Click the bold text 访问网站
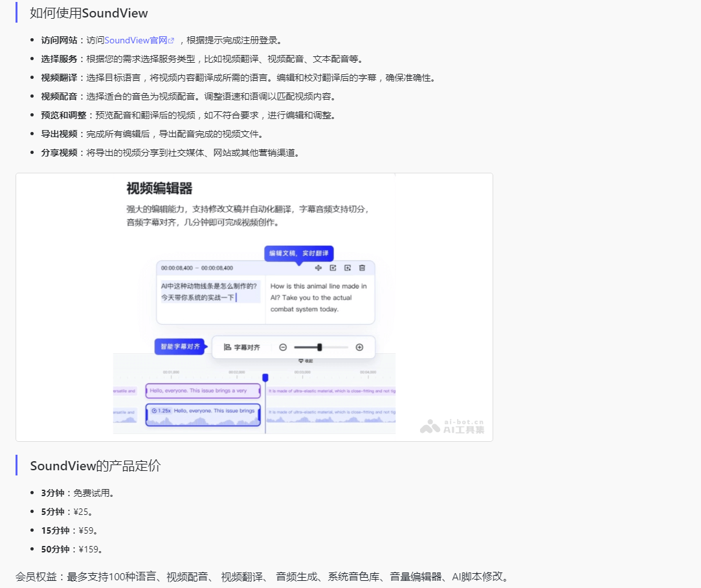The image size is (701, 588). coord(59,40)
